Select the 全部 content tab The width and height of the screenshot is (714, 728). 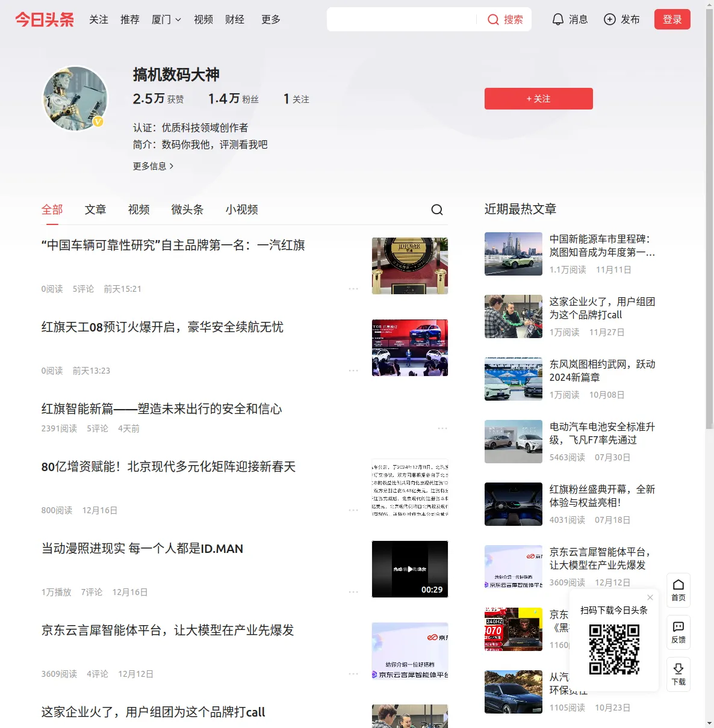[52, 209]
